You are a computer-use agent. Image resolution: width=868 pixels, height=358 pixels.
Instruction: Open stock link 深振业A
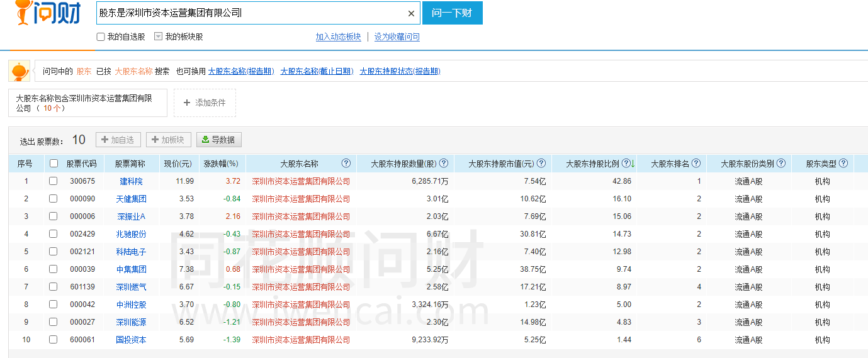point(131,216)
